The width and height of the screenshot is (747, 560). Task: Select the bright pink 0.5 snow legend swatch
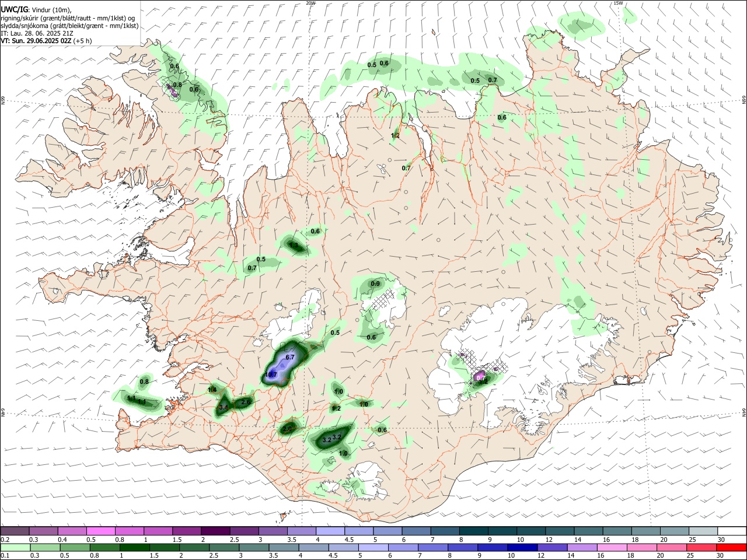(101, 531)
